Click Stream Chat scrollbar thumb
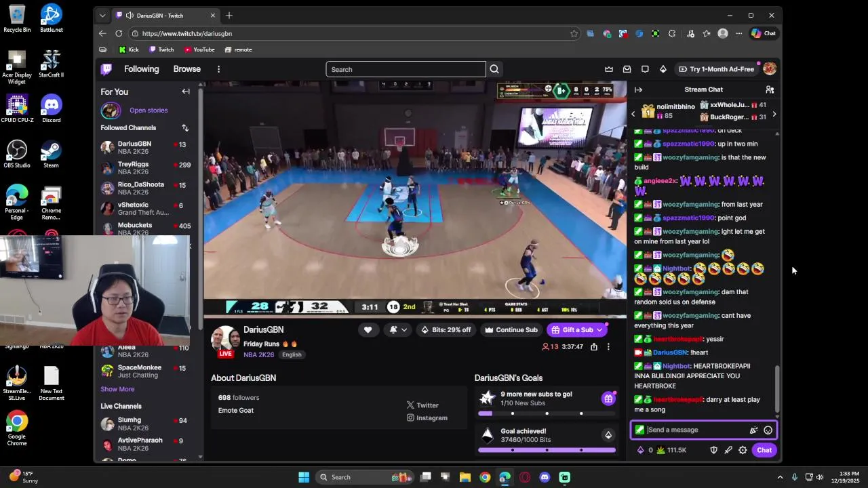Image resolution: width=868 pixels, height=488 pixels. click(x=777, y=388)
